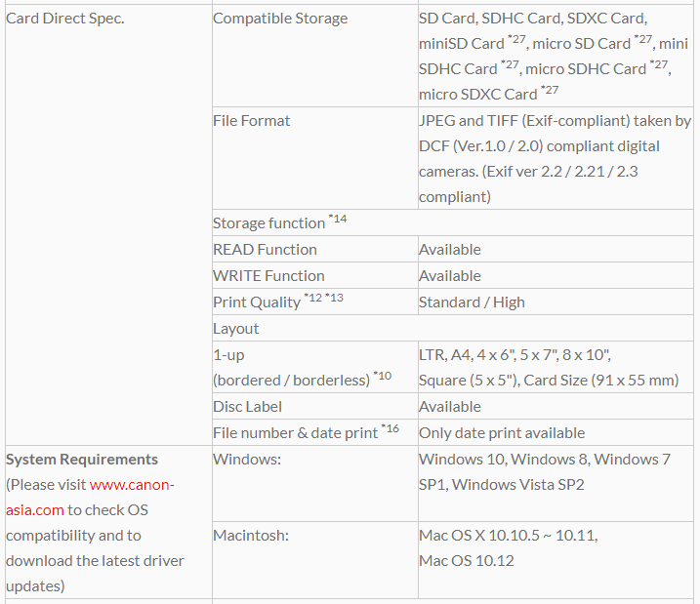Click the "Mac OS 10.12" text
The image size is (700, 604).
pyautogui.click(x=467, y=561)
